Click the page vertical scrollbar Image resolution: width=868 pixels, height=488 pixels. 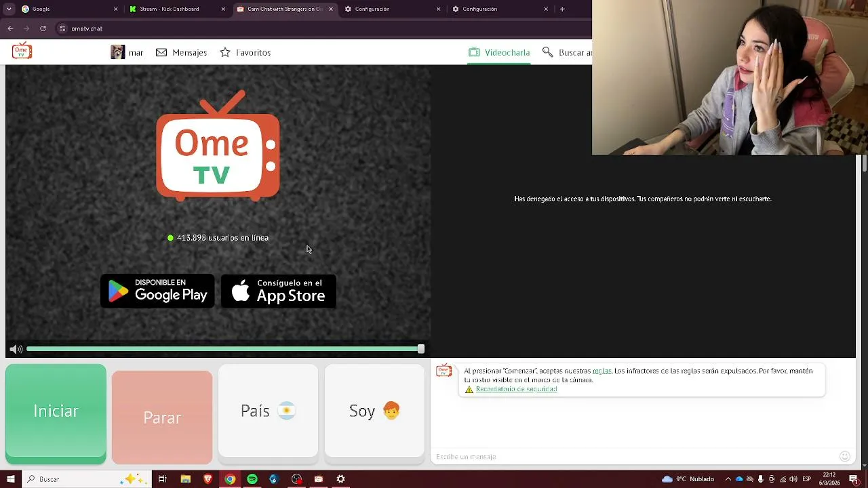865,163
